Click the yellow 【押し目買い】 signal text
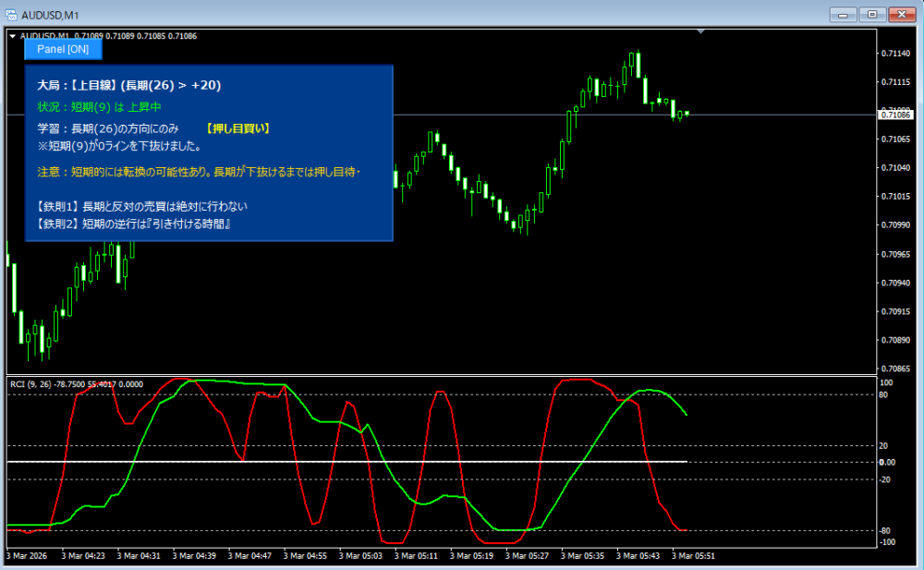The width and height of the screenshot is (924, 570). tap(237, 128)
